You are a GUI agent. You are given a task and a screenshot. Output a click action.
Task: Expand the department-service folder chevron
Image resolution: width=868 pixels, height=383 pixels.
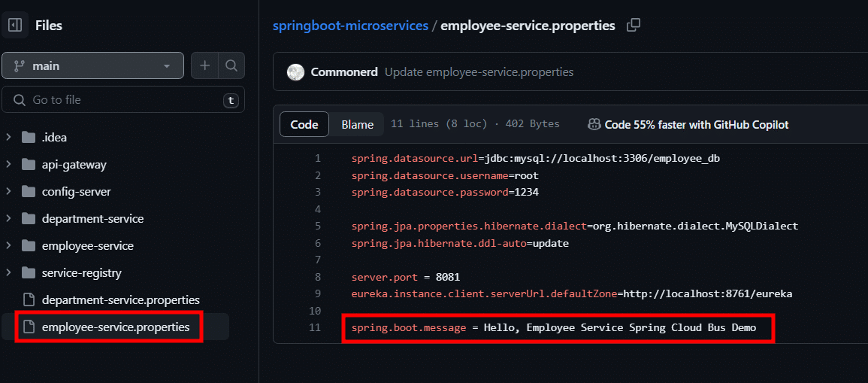click(8, 218)
